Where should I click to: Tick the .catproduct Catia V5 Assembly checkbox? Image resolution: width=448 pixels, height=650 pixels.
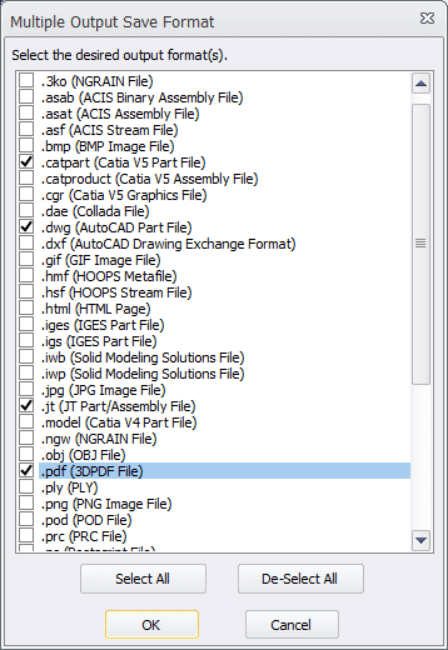click(x=27, y=178)
